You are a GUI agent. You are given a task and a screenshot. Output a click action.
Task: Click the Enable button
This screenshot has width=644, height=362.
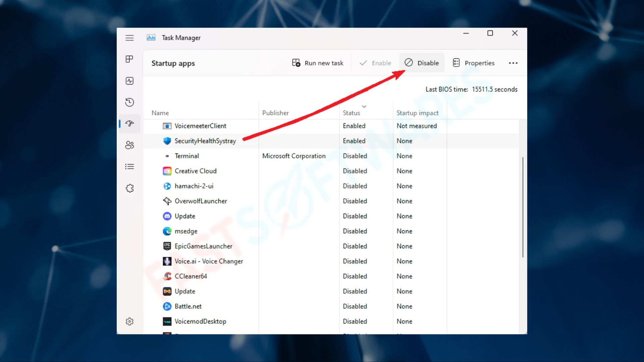[375, 63]
